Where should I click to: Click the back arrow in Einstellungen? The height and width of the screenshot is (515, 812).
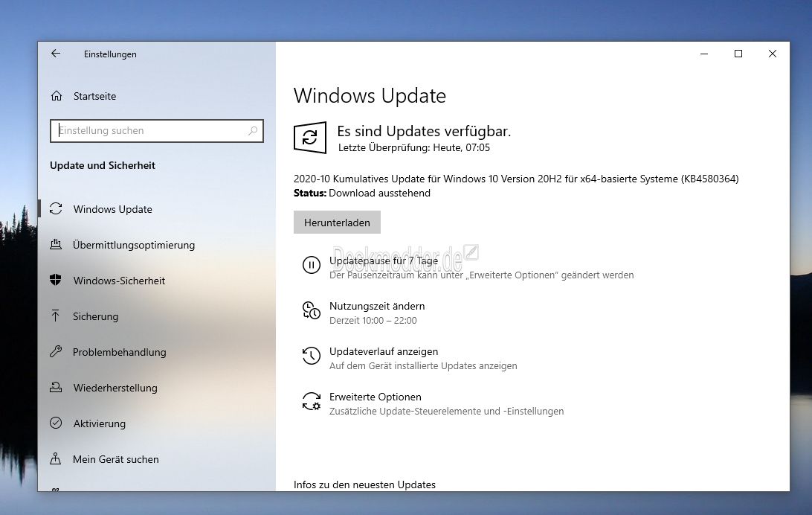(56, 54)
